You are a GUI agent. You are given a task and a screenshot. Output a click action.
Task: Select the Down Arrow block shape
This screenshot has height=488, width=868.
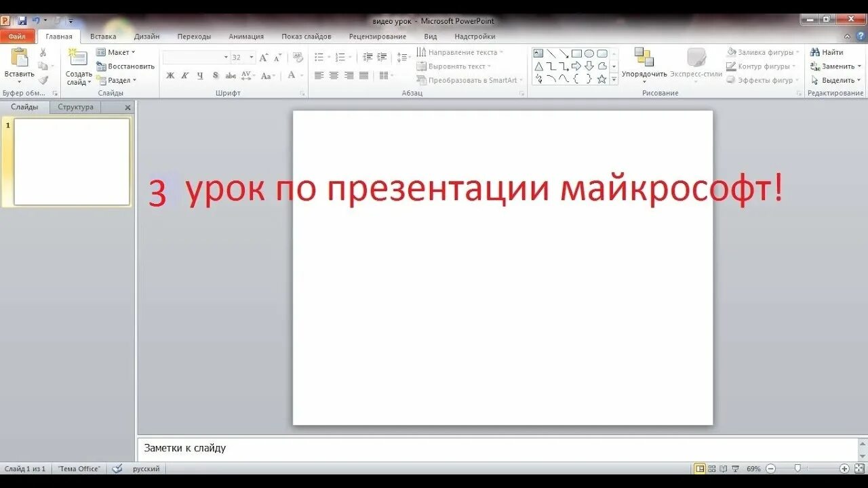(x=589, y=66)
